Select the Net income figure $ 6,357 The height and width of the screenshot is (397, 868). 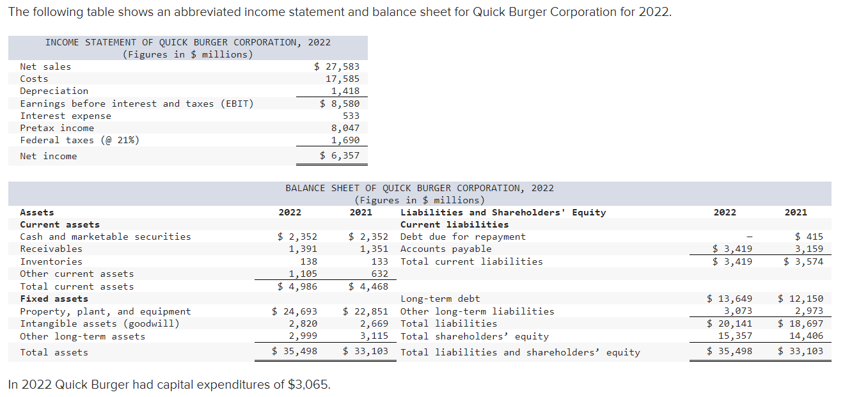pos(340,156)
